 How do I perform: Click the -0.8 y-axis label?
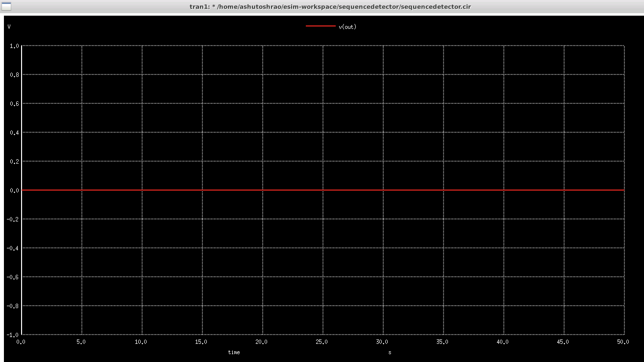(13, 306)
